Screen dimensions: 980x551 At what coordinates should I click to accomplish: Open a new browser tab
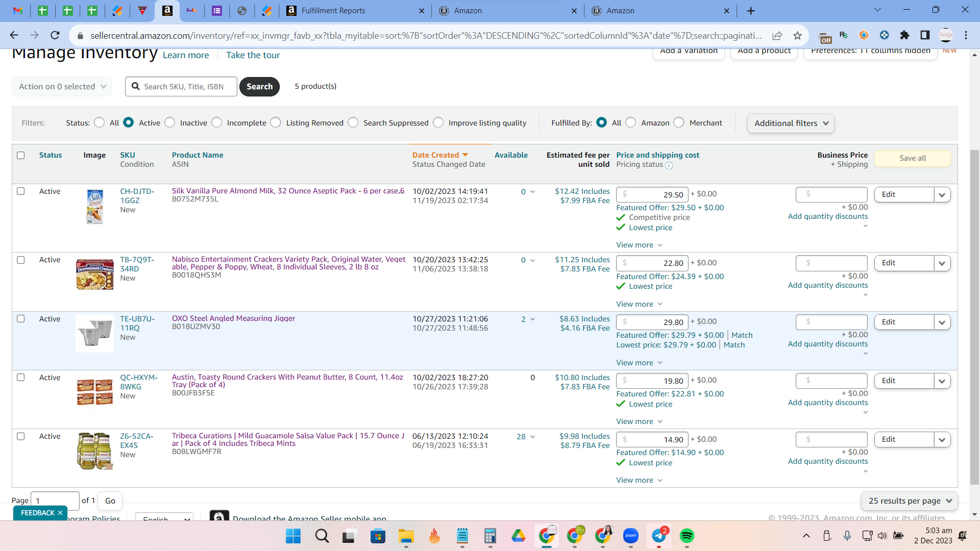click(x=751, y=11)
